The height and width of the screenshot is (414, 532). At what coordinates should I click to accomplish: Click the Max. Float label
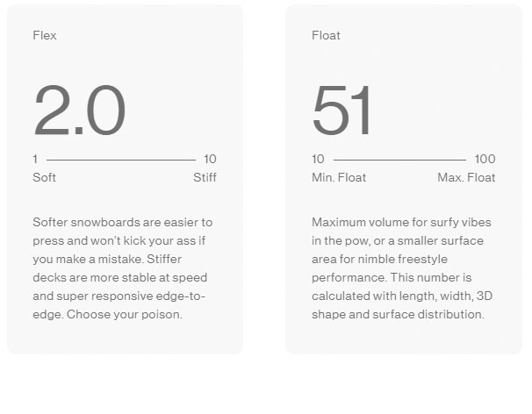click(x=466, y=177)
